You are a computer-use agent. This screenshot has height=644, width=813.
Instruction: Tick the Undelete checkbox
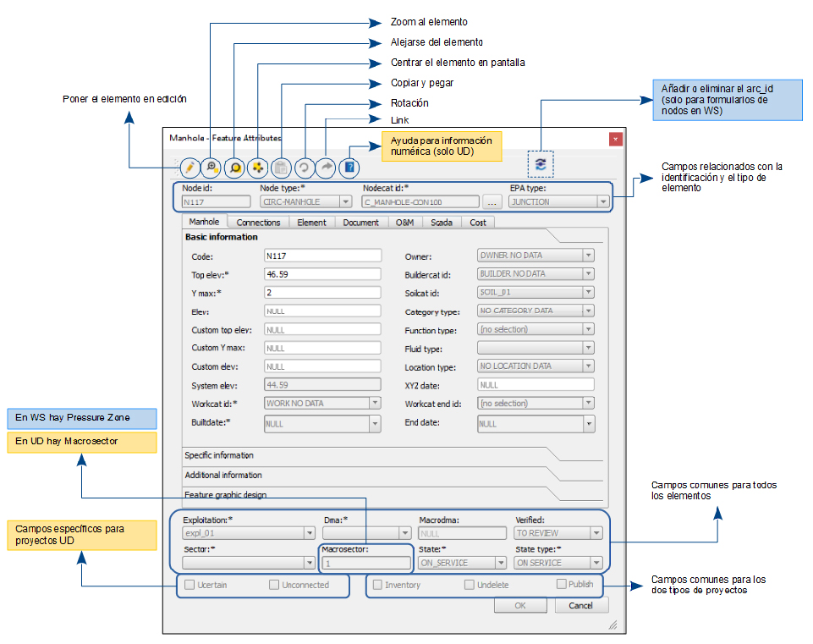[470, 585]
